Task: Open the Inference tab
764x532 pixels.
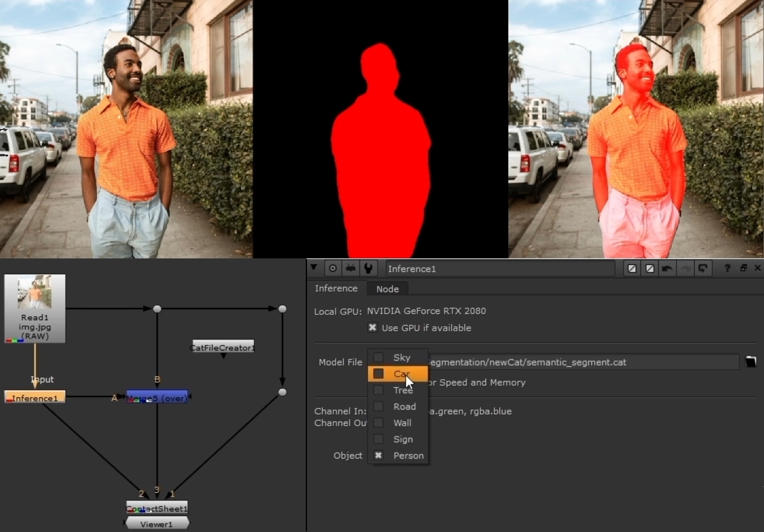Action: pyautogui.click(x=336, y=288)
